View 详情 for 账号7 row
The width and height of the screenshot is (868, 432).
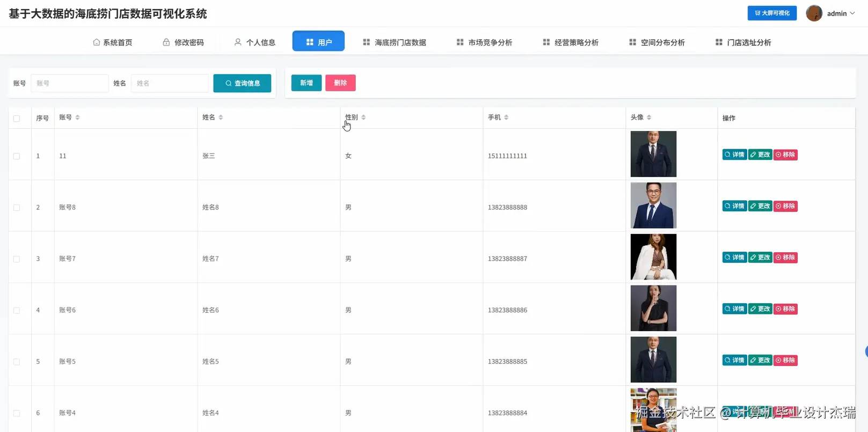pyautogui.click(x=734, y=258)
